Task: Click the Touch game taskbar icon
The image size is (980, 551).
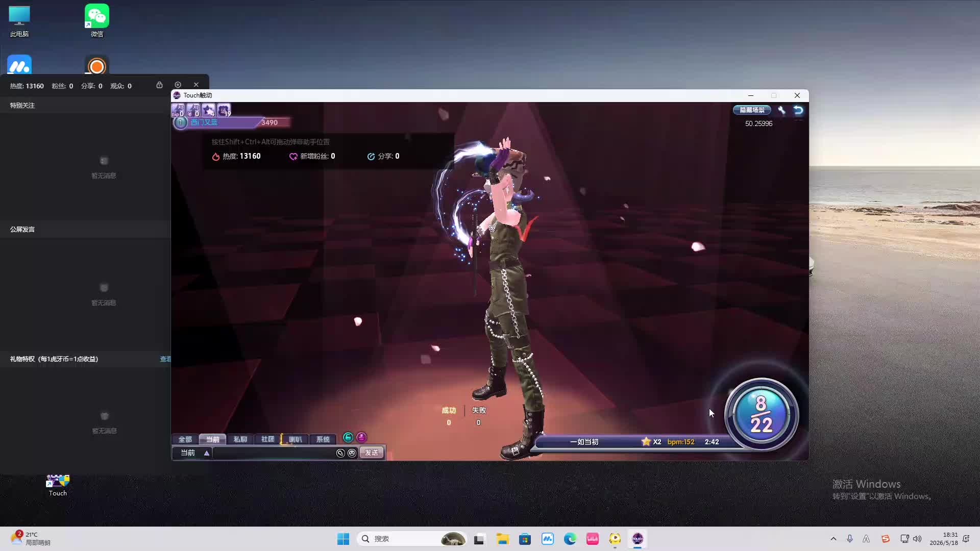Action: [638, 539]
